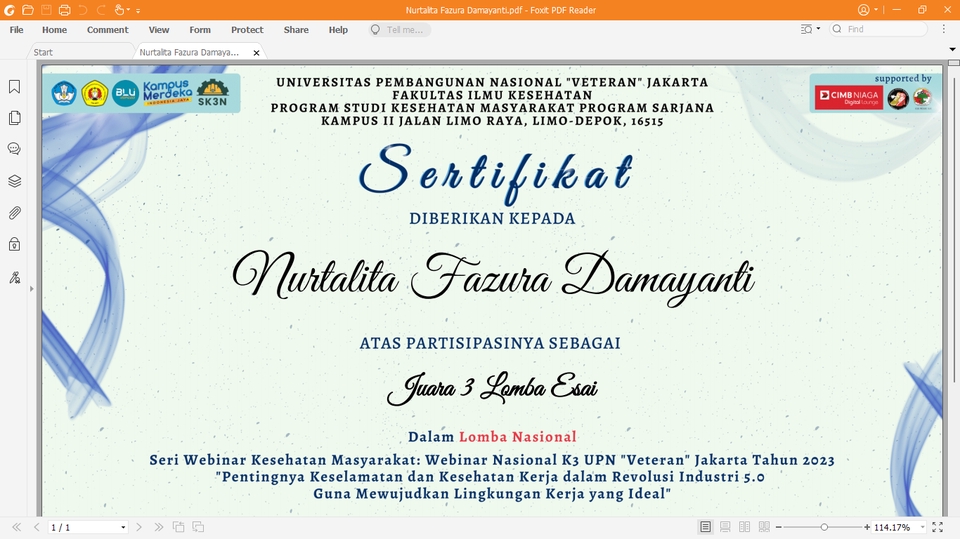This screenshot has width=960, height=539.
Task: Open the Protect ribbon tab
Action: click(x=247, y=29)
